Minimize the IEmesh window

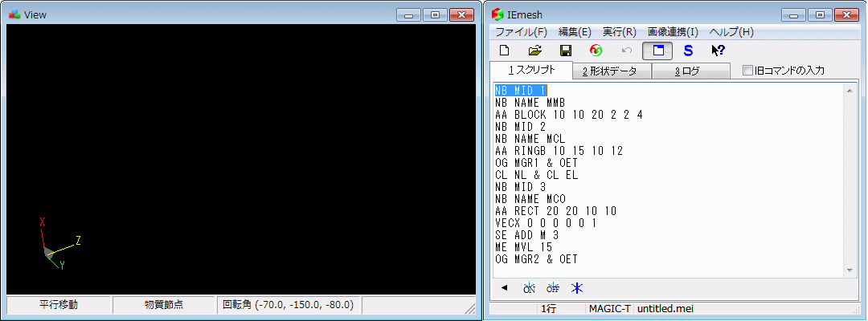point(794,15)
